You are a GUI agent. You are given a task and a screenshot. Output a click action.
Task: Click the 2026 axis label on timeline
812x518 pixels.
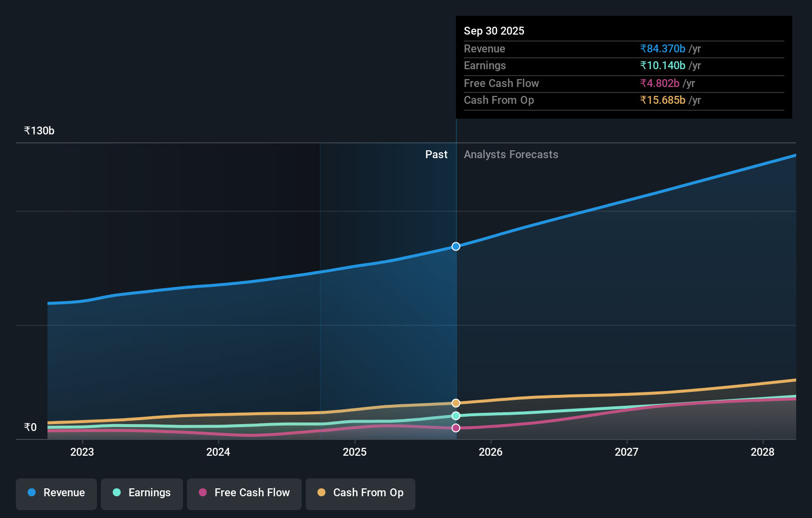tap(491, 452)
